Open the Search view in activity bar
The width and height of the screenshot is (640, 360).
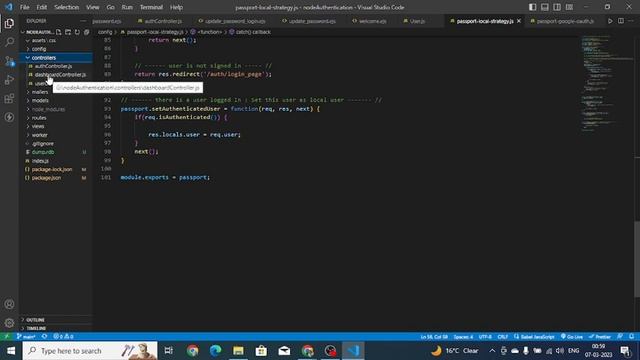pos(9,42)
